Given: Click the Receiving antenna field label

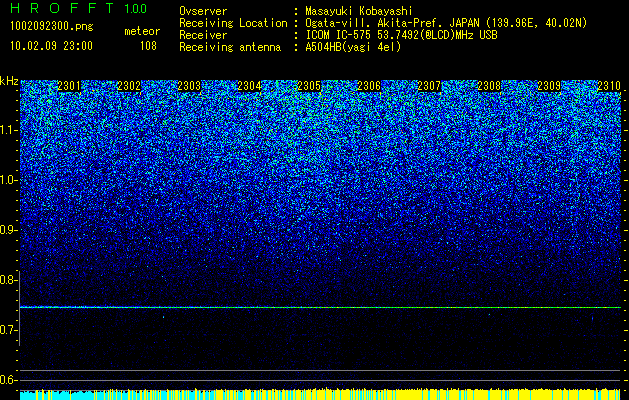Looking at the screenshot, I should pyautogui.click(x=230, y=47).
